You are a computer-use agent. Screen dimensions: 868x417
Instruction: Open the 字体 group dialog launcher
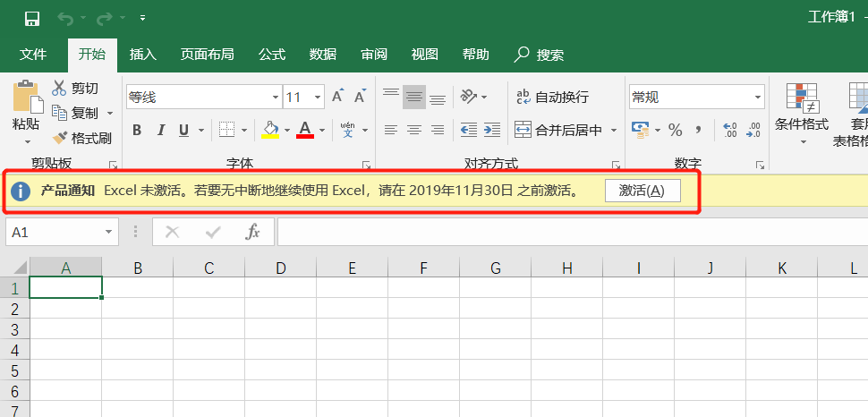366,165
